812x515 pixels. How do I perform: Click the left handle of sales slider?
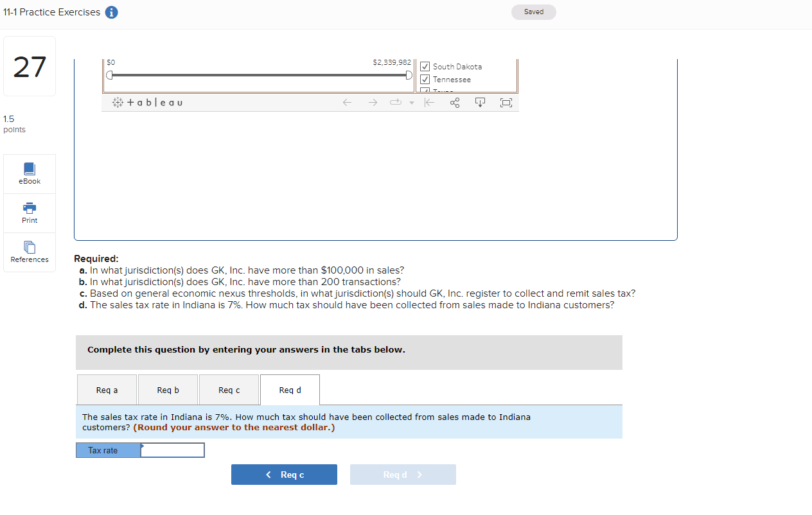click(x=110, y=75)
